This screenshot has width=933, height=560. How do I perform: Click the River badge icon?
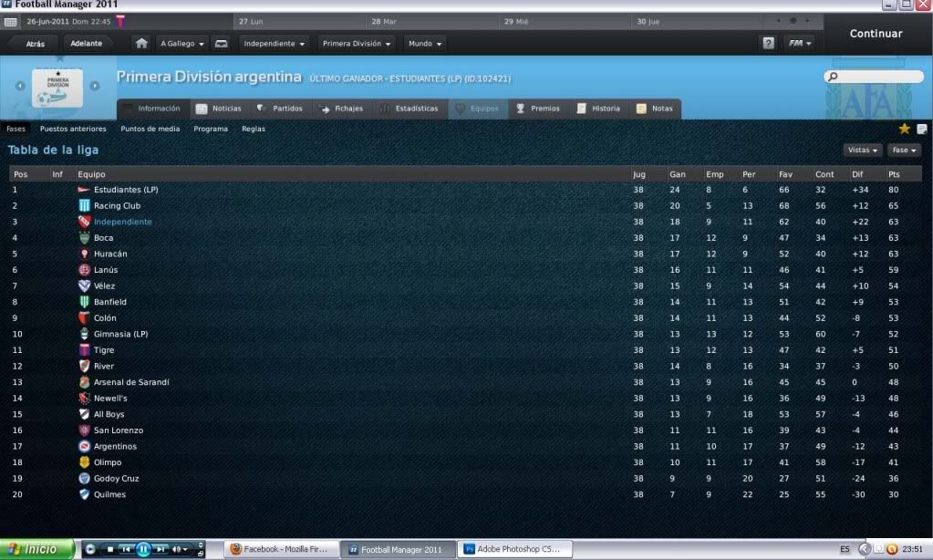pyautogui.click(x=84, y=367)
